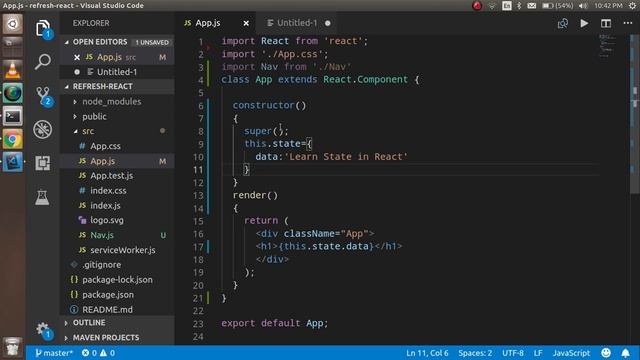Open the Extensions view icon

click(42, 163)
